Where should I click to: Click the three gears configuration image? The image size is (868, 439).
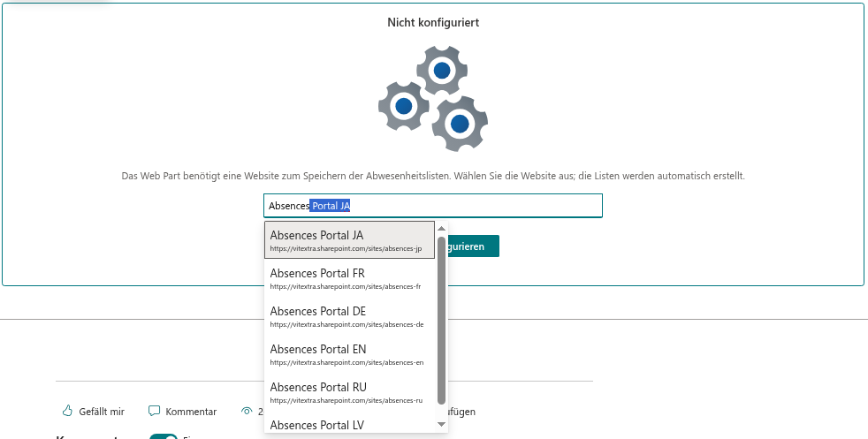click(433, 98)
